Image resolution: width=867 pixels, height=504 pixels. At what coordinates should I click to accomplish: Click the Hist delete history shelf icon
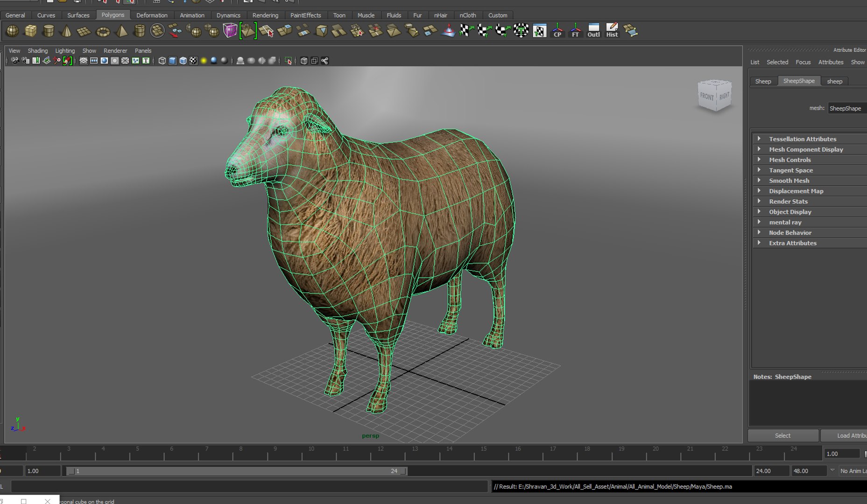pyautogui.click(x=612, y=31)
